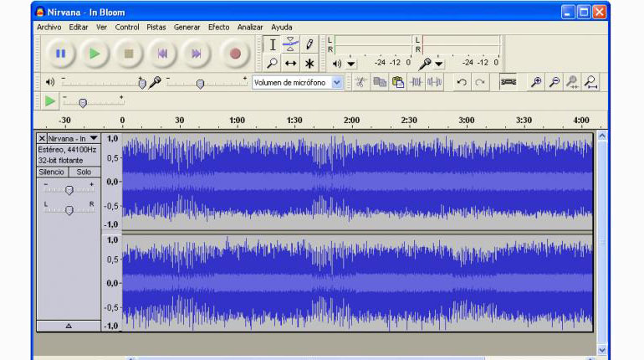This screenshot has height=360, width=644.
Task: Select the Draw pencil tool
Action: click(309, 44)
